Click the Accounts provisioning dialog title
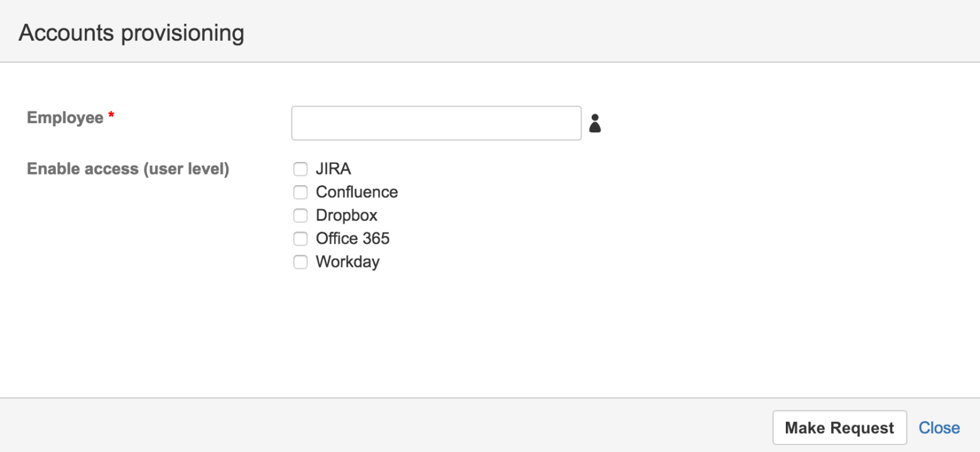 [x=130, y=32]
